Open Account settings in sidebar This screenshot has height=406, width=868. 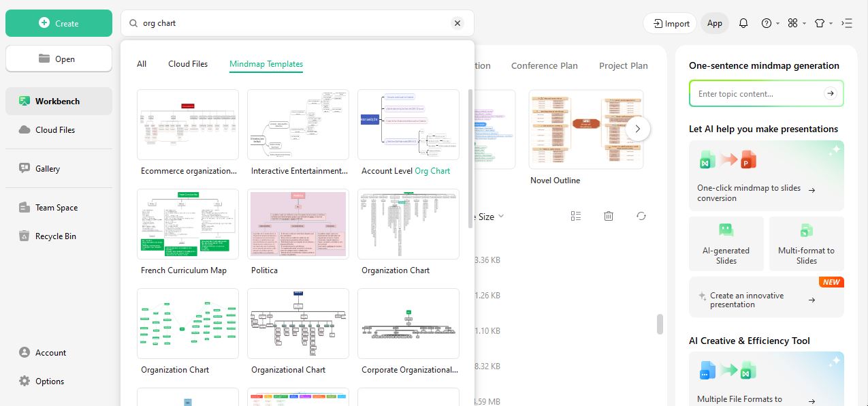(59, 352)
